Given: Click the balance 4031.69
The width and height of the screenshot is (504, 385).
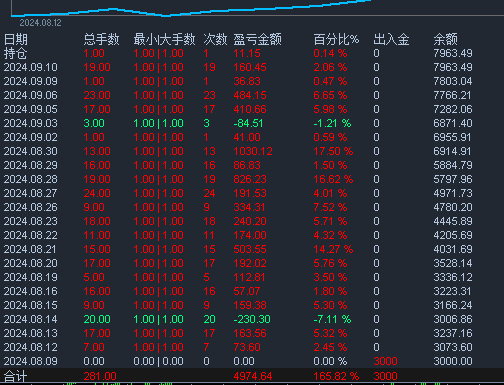Looking at the screenshot, I should [453, 249].
